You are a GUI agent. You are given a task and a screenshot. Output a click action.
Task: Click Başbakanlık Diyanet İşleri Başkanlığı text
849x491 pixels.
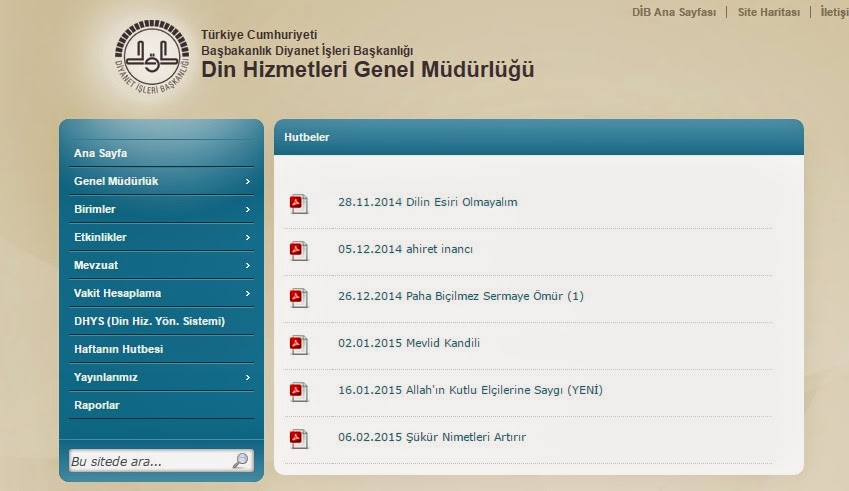pos(307,51)
